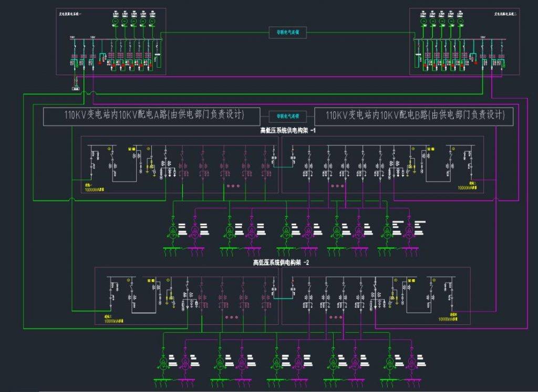Select the top-right distribution system title text

click(x=505, y=14)
